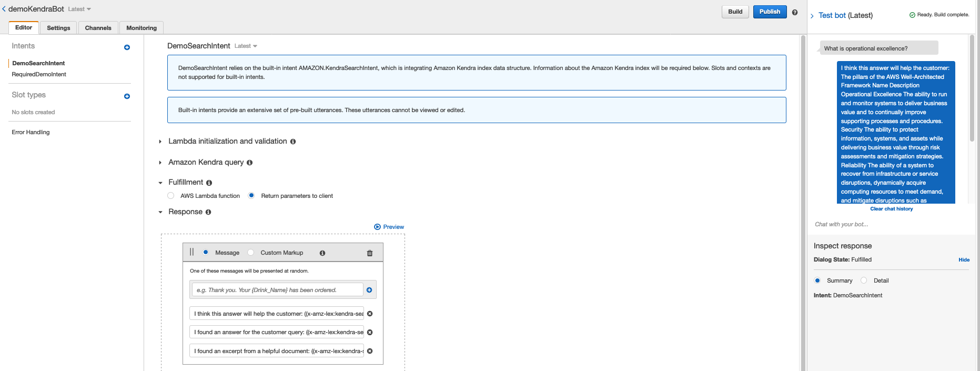Click the Publish button
The width and height of the screenshot is (980, 371).
pos(770,12)
